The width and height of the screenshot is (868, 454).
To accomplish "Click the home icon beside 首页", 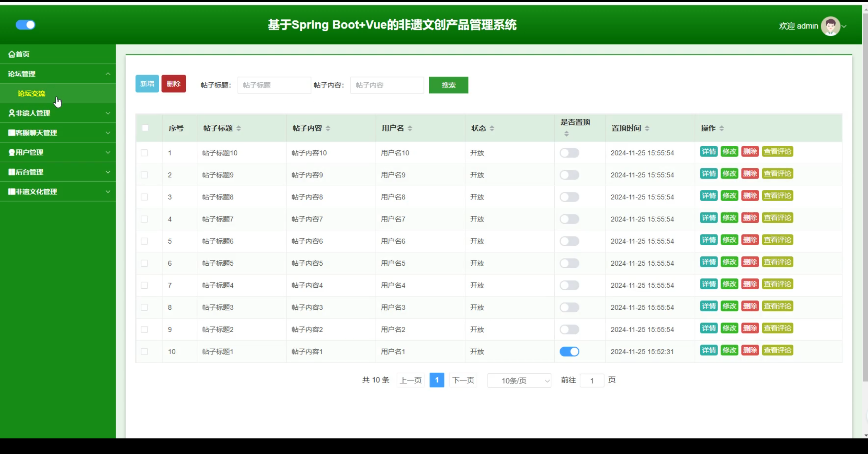I will click(x=12, y=54).
